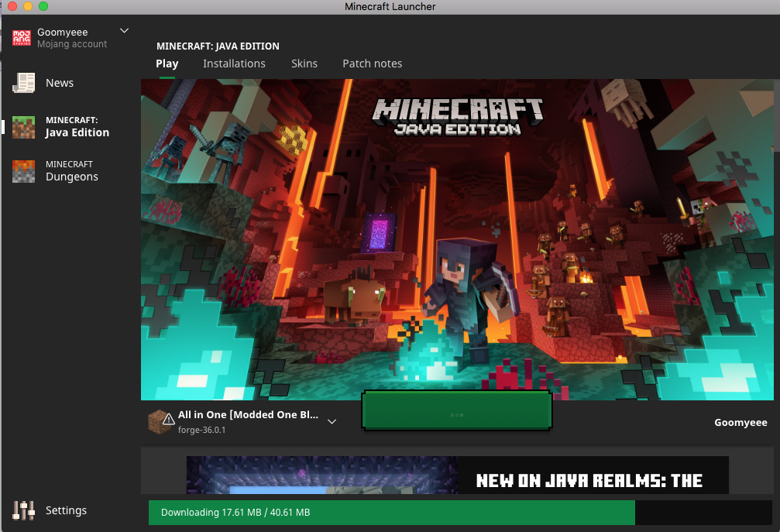780x532 pixels.
Task: Click the Goomyeee username beside Play
Action: [740, 422]
